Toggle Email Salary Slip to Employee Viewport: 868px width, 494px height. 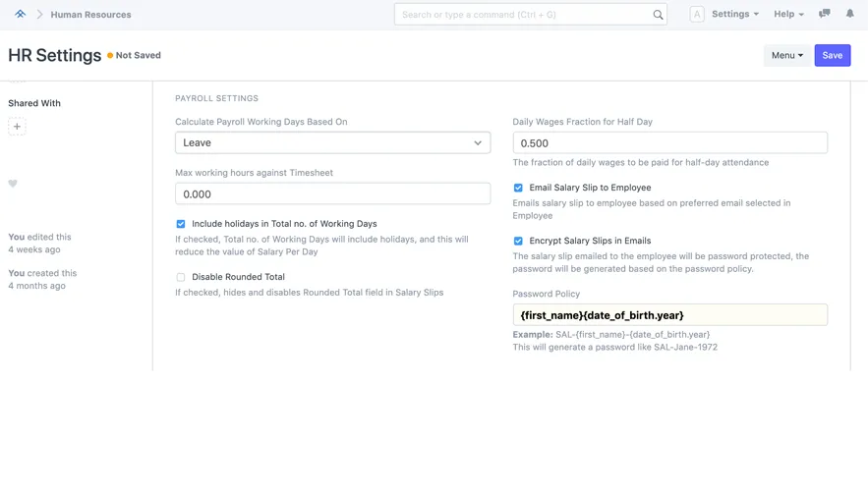[x=518, y=189]
